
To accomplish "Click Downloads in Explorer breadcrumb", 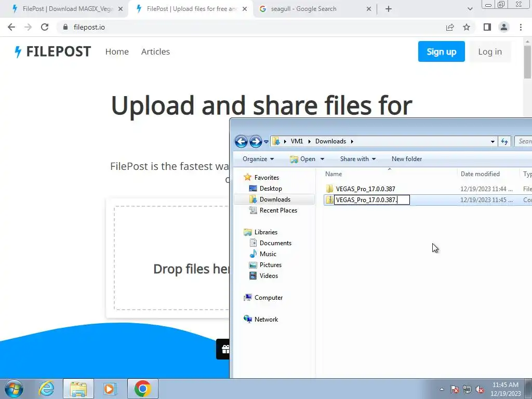I will click(x=331, y=141).
